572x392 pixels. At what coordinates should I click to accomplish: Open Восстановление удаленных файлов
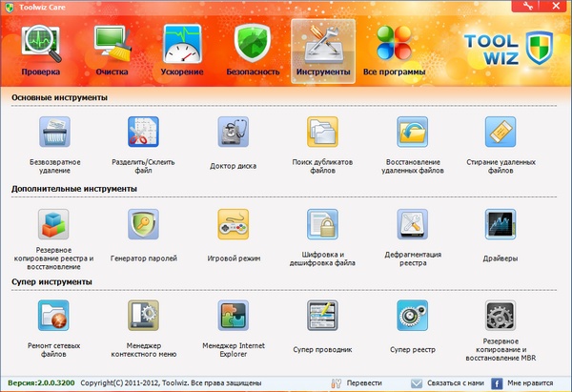click(x=412, y=133)
